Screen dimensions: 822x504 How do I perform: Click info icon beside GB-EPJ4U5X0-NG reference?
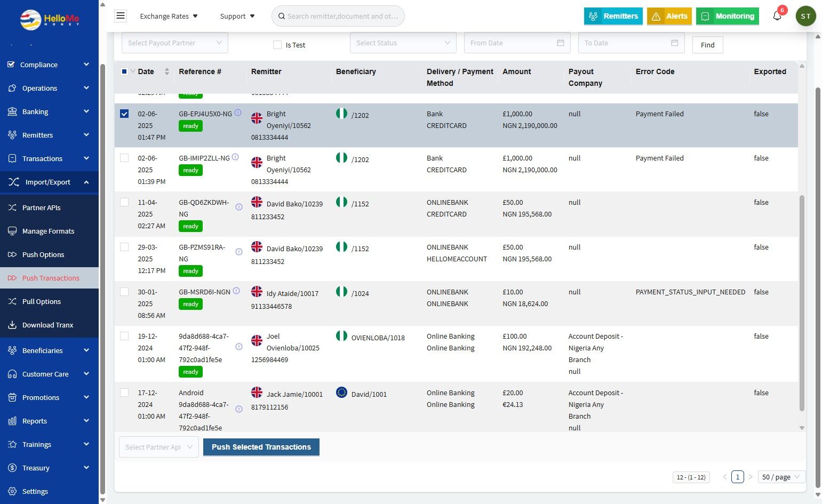click(x=238, y=113)
